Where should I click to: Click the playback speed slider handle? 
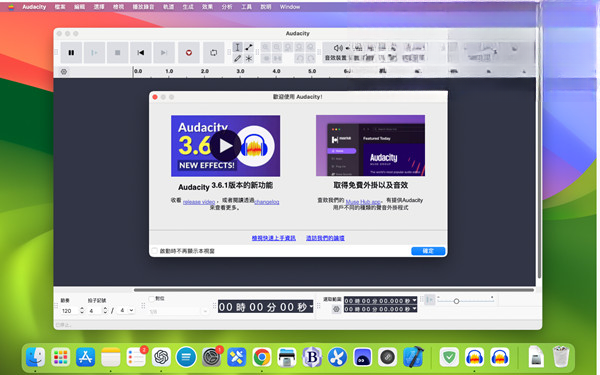click(456, 302)
